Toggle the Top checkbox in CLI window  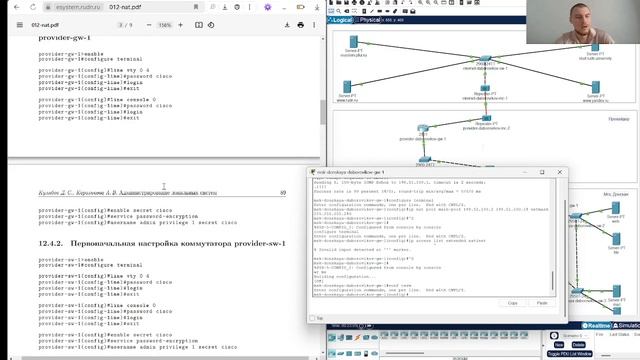(x=312, y=318)
